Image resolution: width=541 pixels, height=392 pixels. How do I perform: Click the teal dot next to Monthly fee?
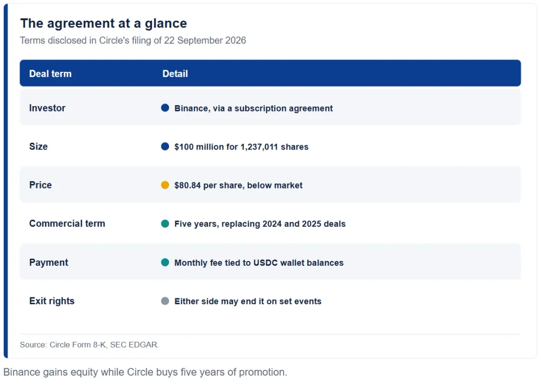165,263
